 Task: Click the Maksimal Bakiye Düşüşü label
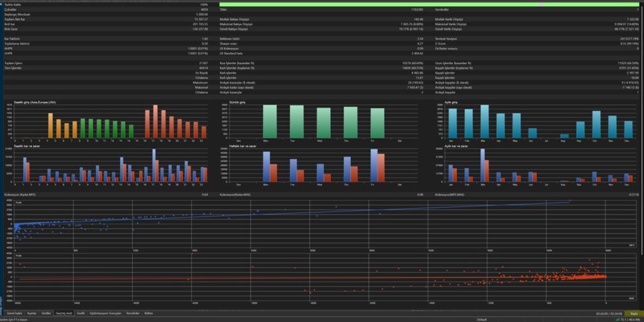coord(236,24)
